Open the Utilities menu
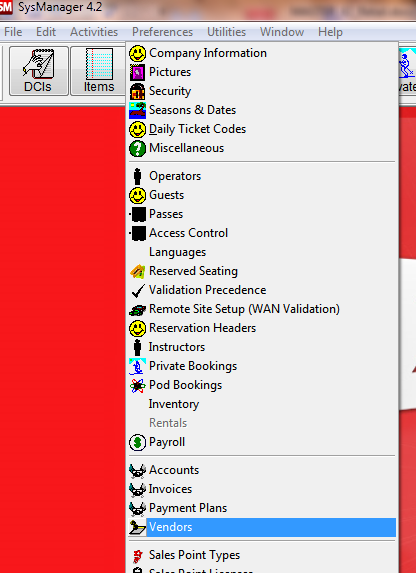416x573 pixels. tap(226, 32)
